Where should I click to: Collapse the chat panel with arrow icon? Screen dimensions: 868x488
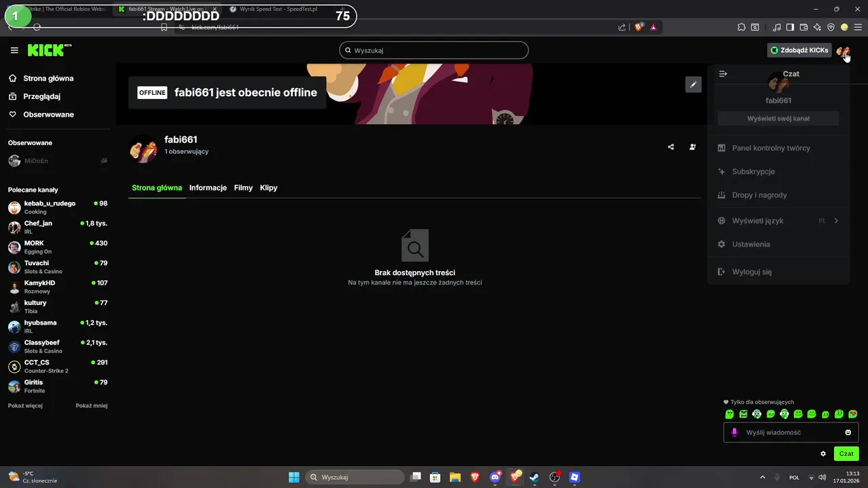(723, 74)
